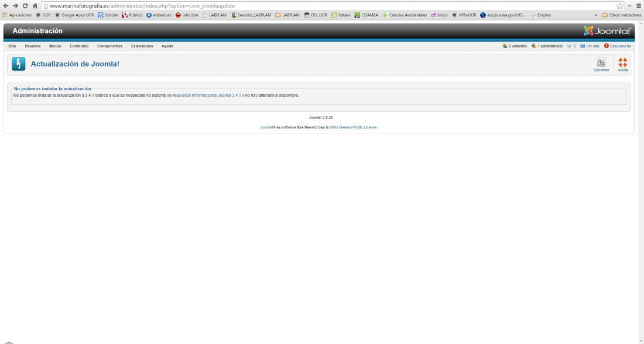Open the Sitio menu
Viewport: 644px width, 344px height.
pyautogui.click(x=12, y=46)
